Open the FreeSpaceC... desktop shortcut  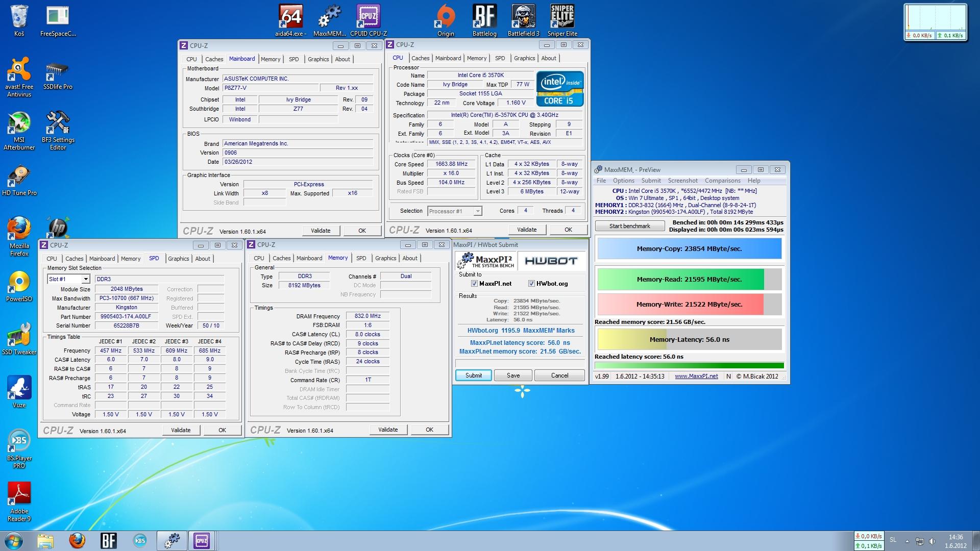58,20
